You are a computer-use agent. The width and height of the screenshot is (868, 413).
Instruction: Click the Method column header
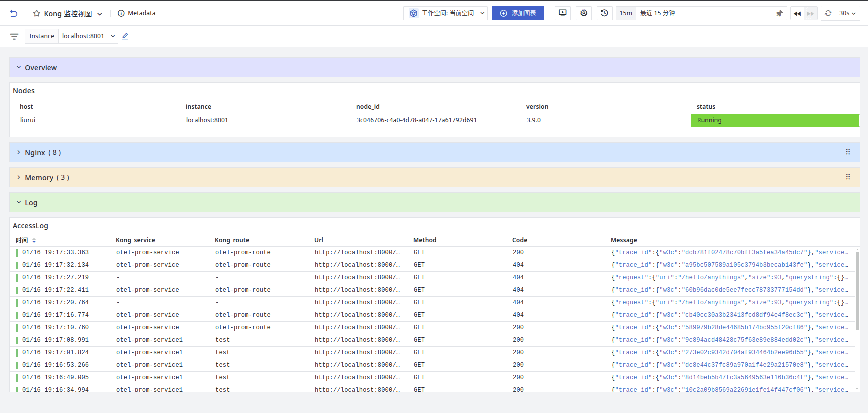point(425,240)
